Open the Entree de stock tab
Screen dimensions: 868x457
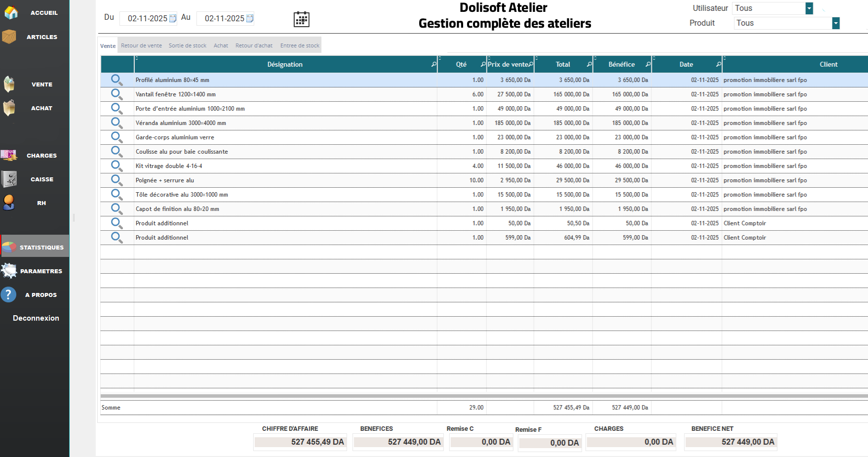point(300,45)
